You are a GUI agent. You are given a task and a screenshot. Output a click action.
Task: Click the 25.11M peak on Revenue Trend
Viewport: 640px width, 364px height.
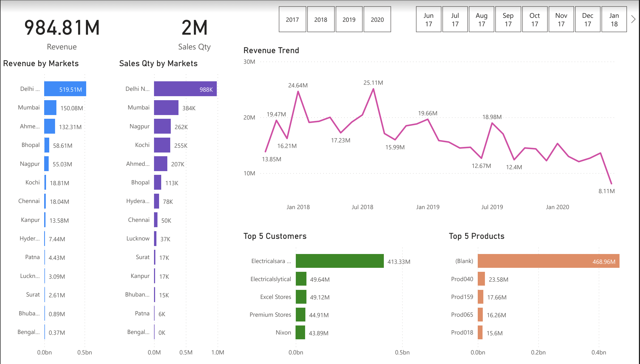(373, 89)
